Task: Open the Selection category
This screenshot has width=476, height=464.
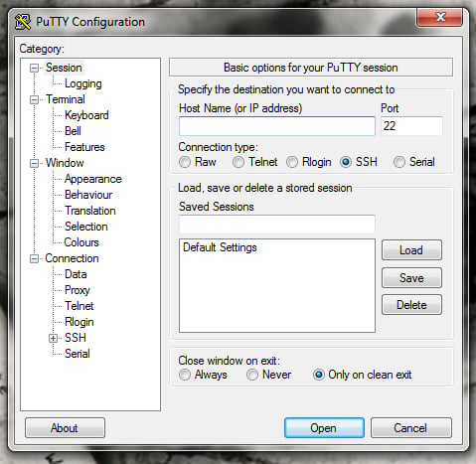Action: pos(86,227)
